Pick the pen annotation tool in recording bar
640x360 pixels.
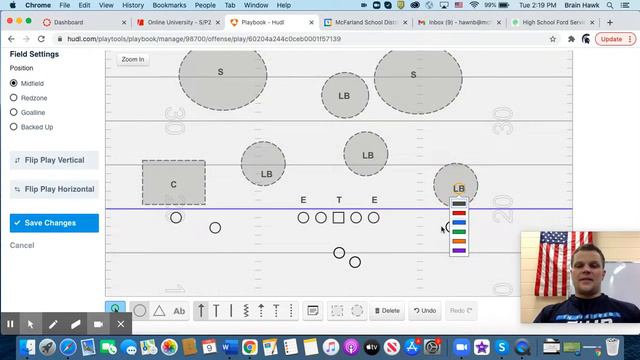pyautogui.click(x=53, y=324)
